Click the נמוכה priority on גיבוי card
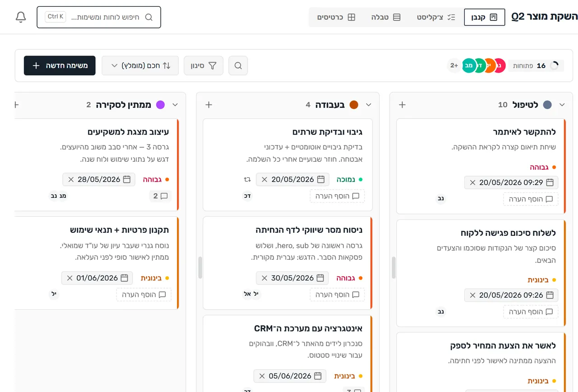The image size is (578, 392). (x=349, y=179)
